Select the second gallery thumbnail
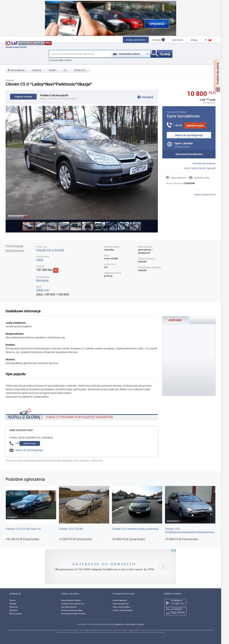Screen dimensions: 229x644 coord(40,226)
